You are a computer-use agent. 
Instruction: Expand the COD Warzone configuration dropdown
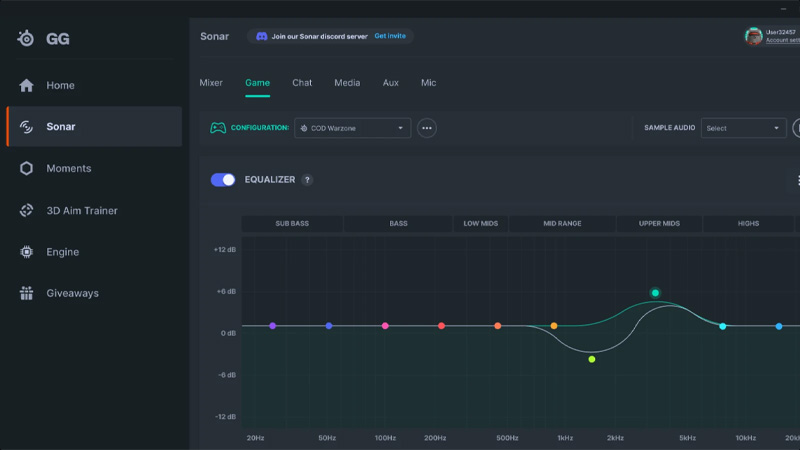point(352,128)
